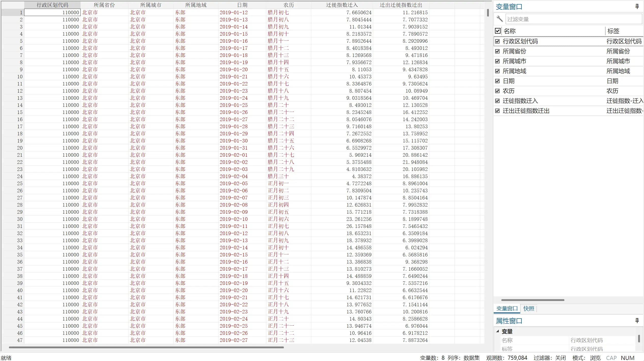Click the 所属城市 column header
644x361 pixels.
click(151, 5)
